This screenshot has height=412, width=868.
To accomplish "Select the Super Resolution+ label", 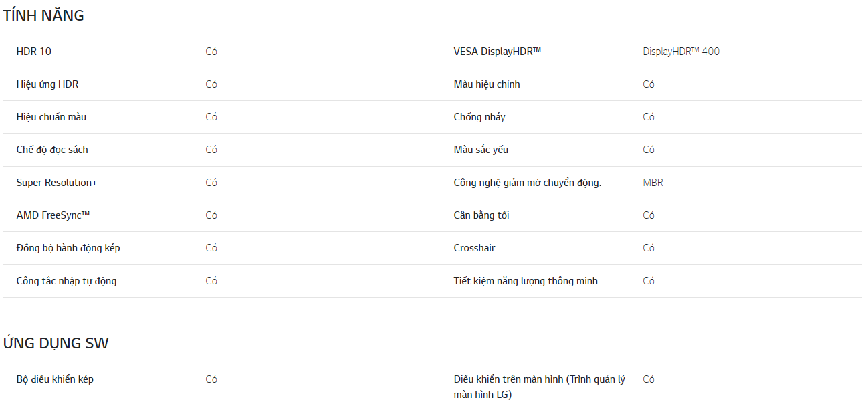I will click(x=57, y=183).
